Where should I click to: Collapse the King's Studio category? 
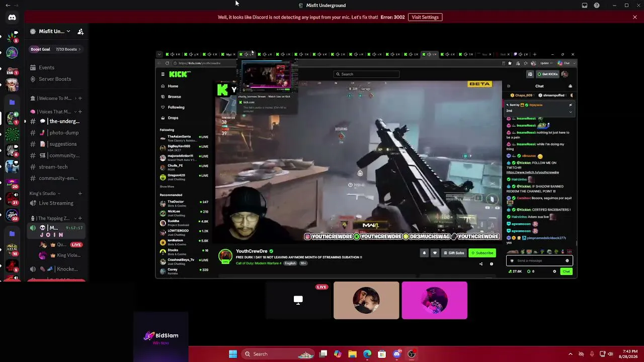point(45,194)
